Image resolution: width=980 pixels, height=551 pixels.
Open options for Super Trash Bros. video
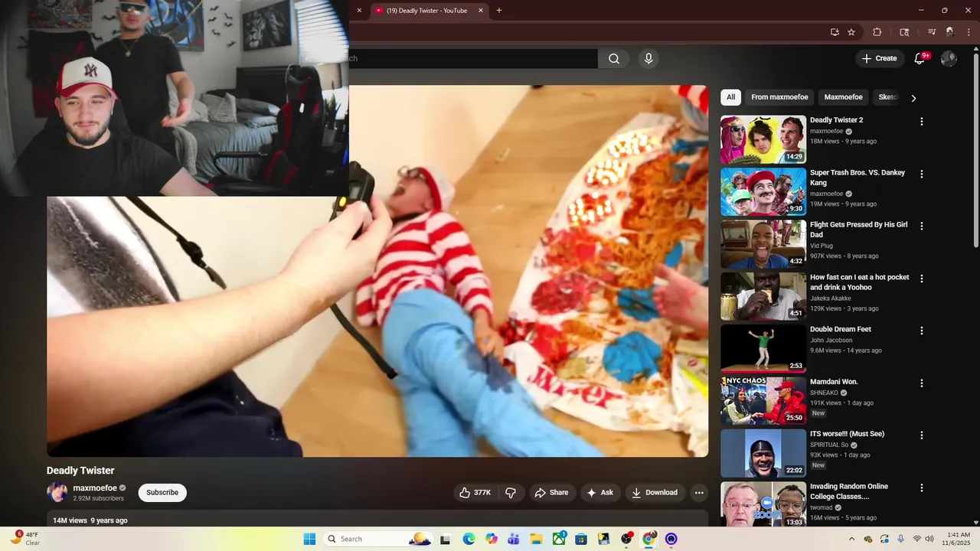[922, 174]
